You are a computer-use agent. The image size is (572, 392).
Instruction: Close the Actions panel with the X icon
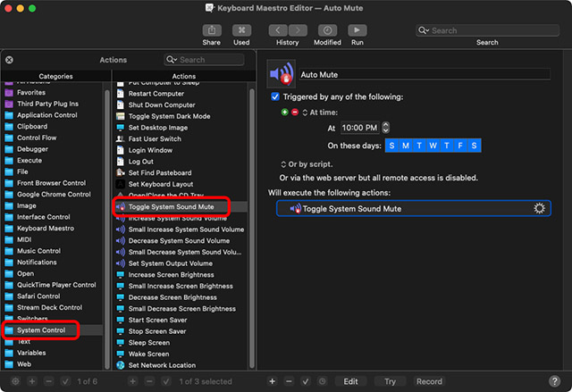[10, 60]
